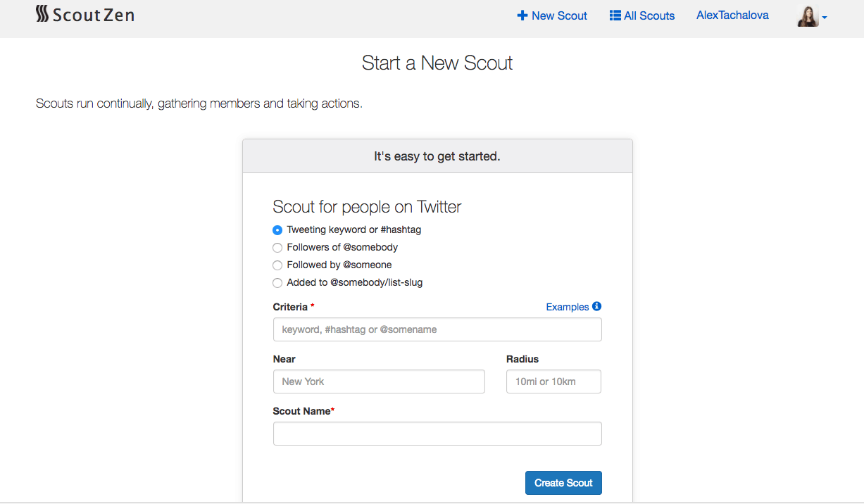This screenshot has width=864, height=504.
Task: Open the user profile avatar
Action: click(x=807, y=16)
